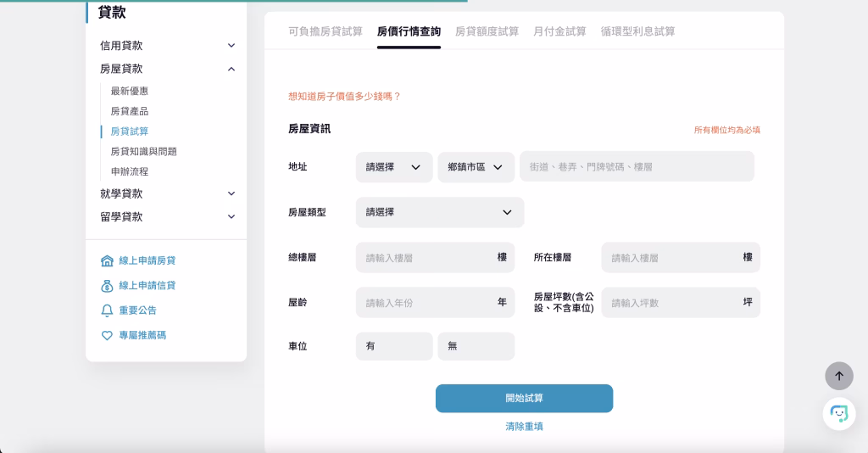Click the money bag icon beside 線上申請信貸
The height and width of the screenshot is (453, 868).
click(107, 286)
